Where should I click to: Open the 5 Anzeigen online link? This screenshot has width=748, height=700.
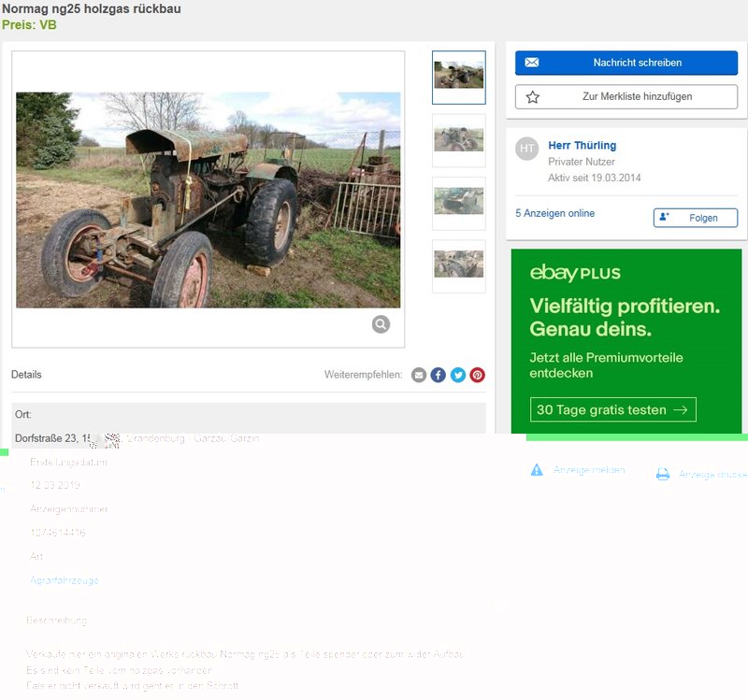tap(554, 213)
